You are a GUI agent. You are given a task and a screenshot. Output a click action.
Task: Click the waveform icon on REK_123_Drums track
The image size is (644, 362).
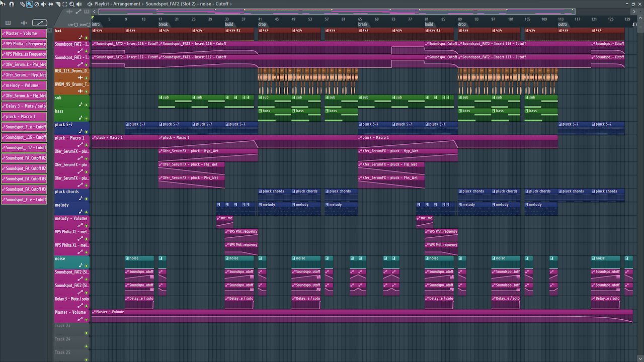click(80, 78)
